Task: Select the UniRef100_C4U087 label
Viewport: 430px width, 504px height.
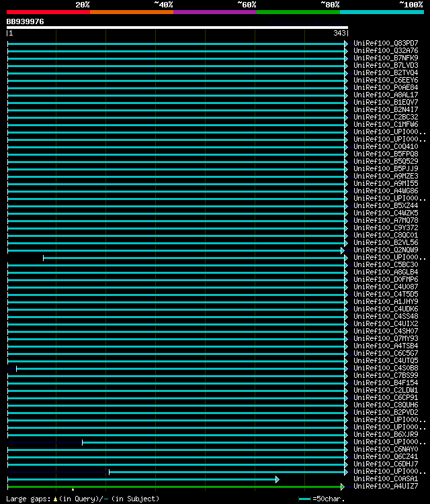Action: tap(386, 287)
